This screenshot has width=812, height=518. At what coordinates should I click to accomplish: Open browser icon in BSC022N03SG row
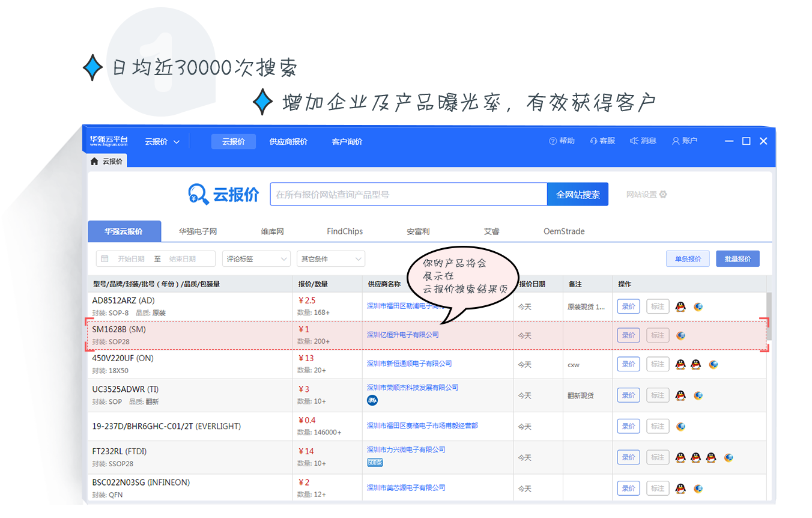click(x=698, y=489)
